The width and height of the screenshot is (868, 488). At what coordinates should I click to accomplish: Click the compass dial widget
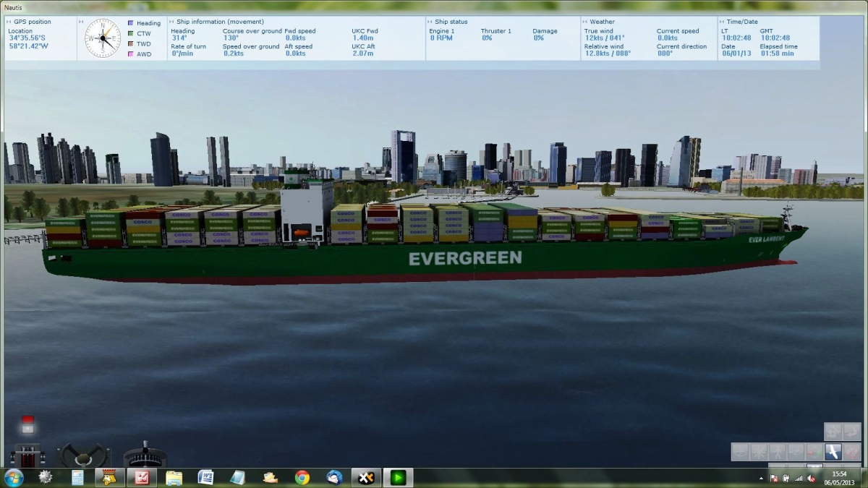coord(103,38)
